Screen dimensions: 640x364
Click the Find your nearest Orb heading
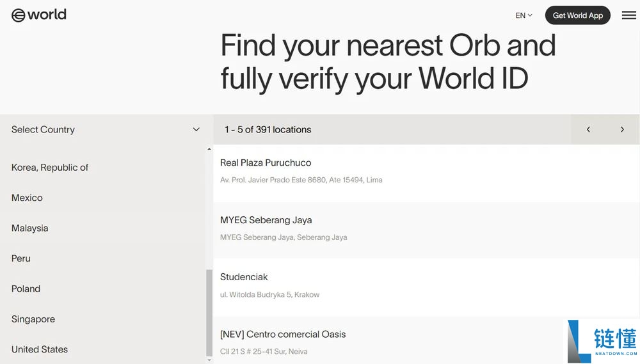pos(388,62)
